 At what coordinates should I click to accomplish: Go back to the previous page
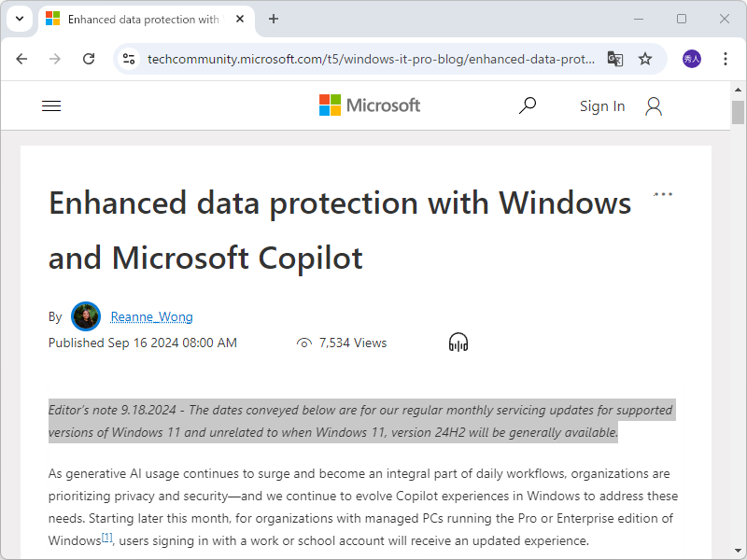pos(21,59)
